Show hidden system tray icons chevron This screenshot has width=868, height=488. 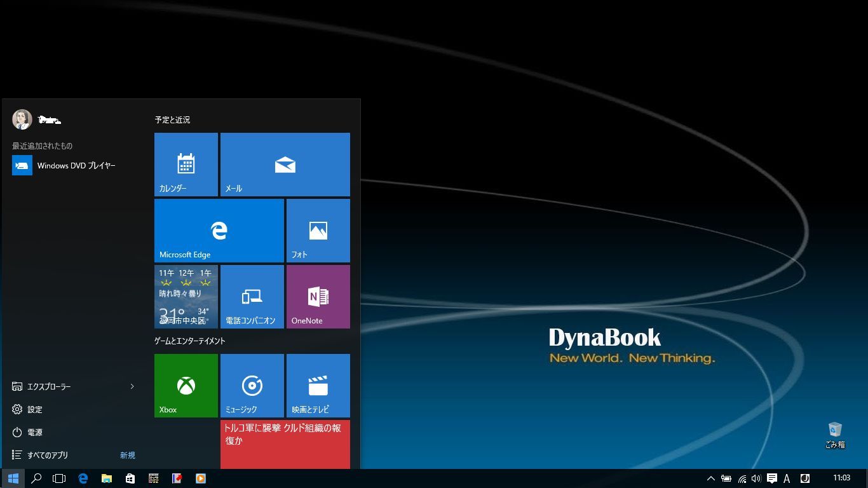[x=710, y=478]
